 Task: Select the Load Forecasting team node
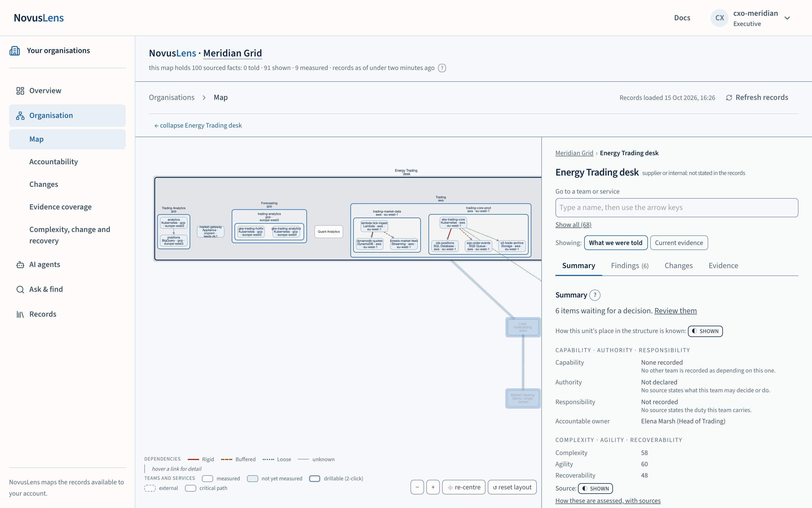point(523,327)
